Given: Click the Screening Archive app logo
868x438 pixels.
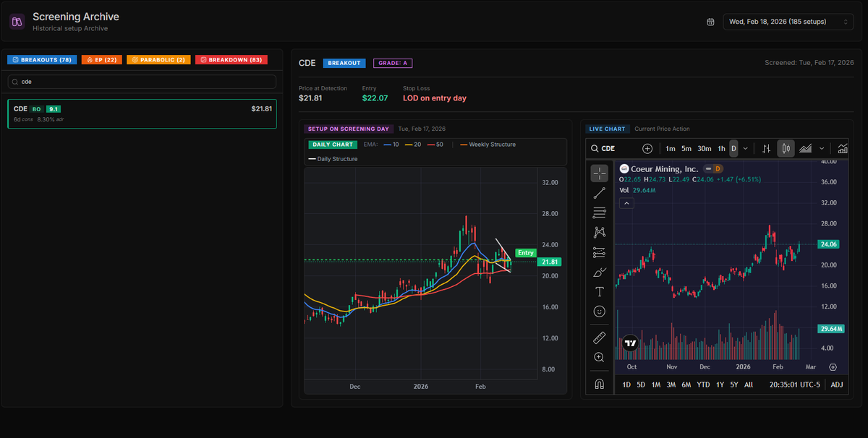Looking at the screenshot, I should (x=18, y=22).
